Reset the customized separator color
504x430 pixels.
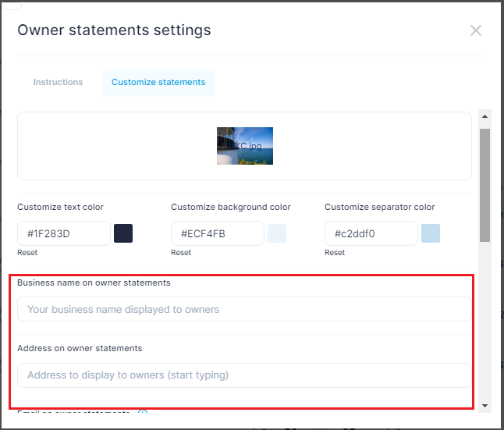[x=335, y=253]
